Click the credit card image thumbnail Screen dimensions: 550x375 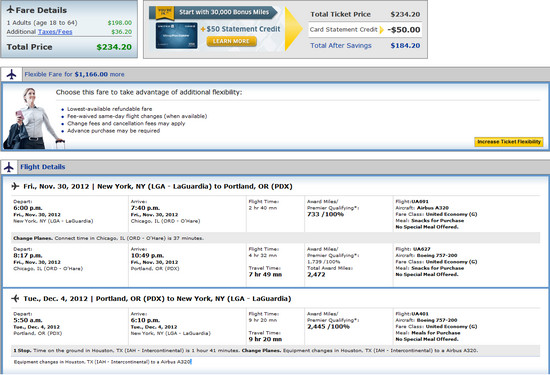point(176,35)
